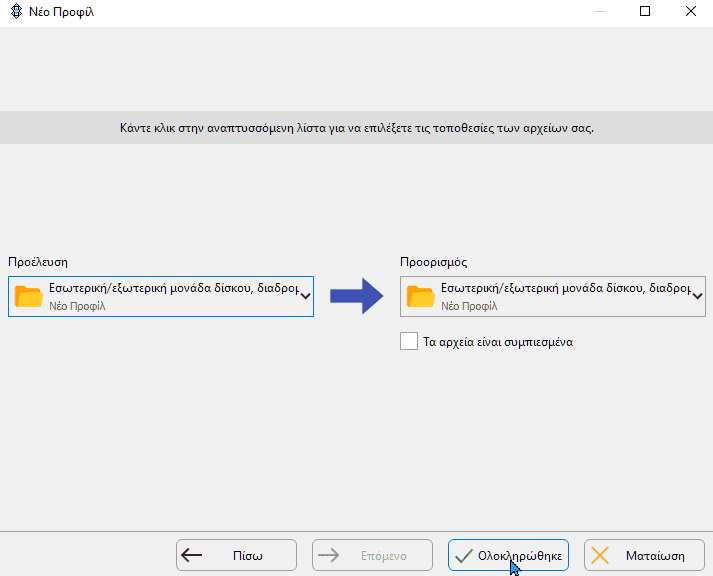Click the destination folder icon under Προορισμός
Image resolution: width=713 pixels, height=576 pixels.
click(x=421, y=296)
